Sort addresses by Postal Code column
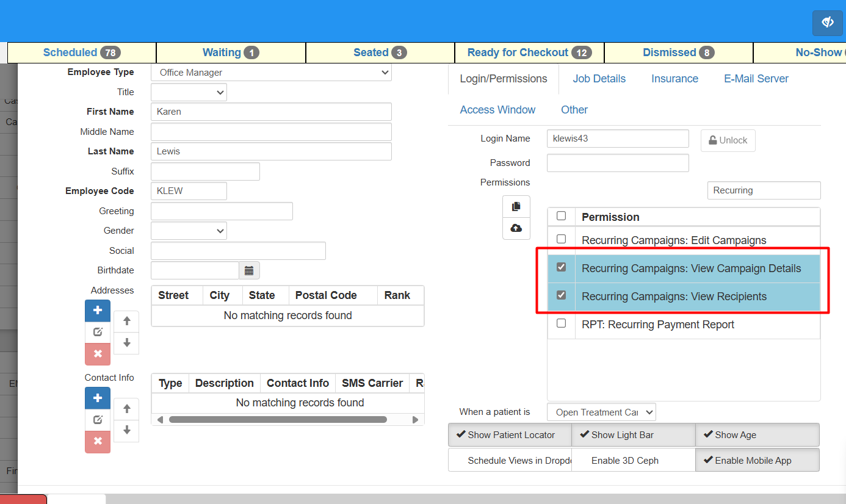 [x=333, y=295]
